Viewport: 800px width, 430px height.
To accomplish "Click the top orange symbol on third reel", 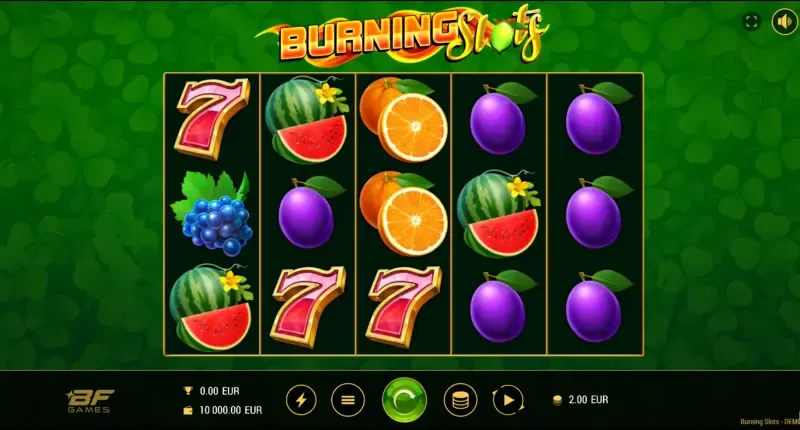I will coord(403,119).
